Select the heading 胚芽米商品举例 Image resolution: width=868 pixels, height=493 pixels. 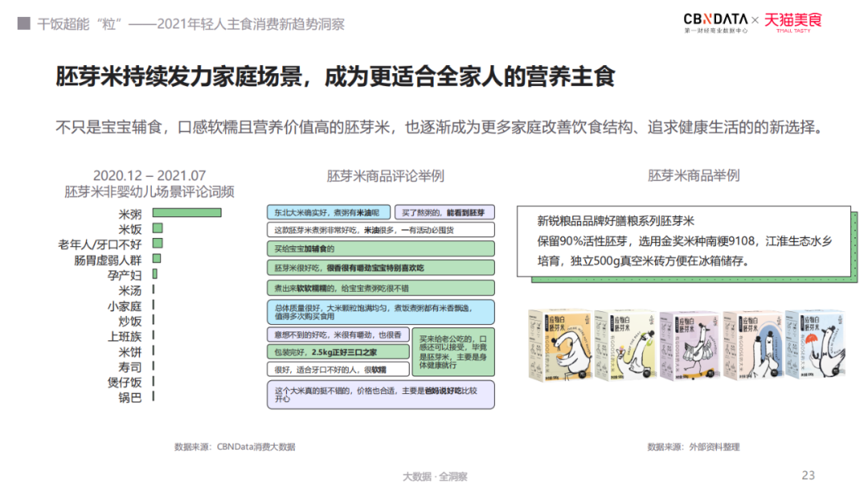click(x=694, y=175)
